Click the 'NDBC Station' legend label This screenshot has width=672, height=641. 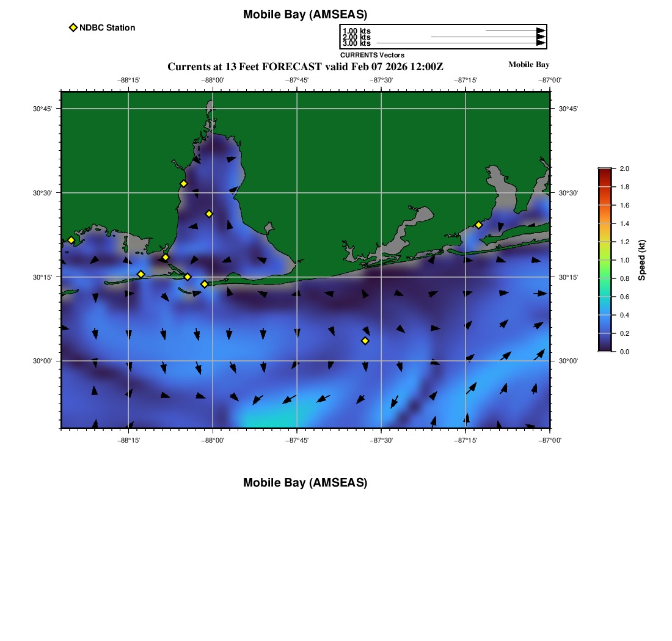(107, 28)
